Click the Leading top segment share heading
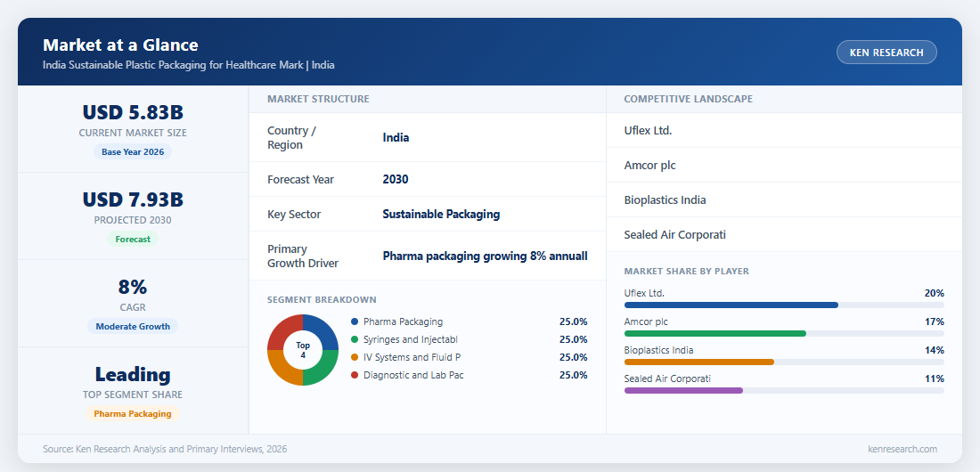980x472 pixels. click(133, 374)
